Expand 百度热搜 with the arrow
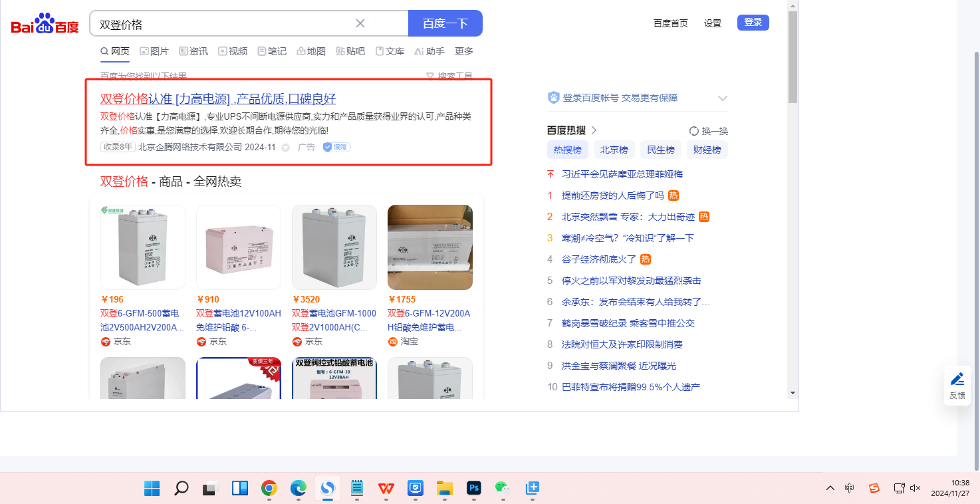This screenshot has width=980, height=504. pyautogui.click(x=594, y=130)
